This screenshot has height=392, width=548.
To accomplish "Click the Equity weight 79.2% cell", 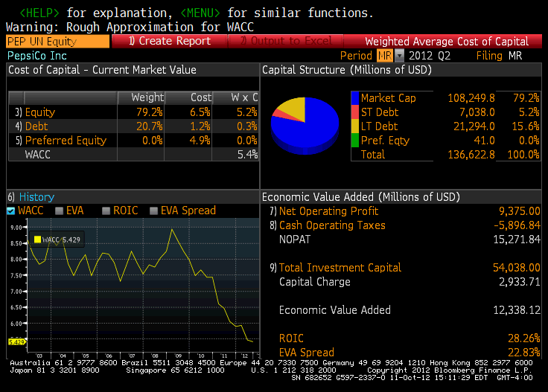I will [150, 112].
